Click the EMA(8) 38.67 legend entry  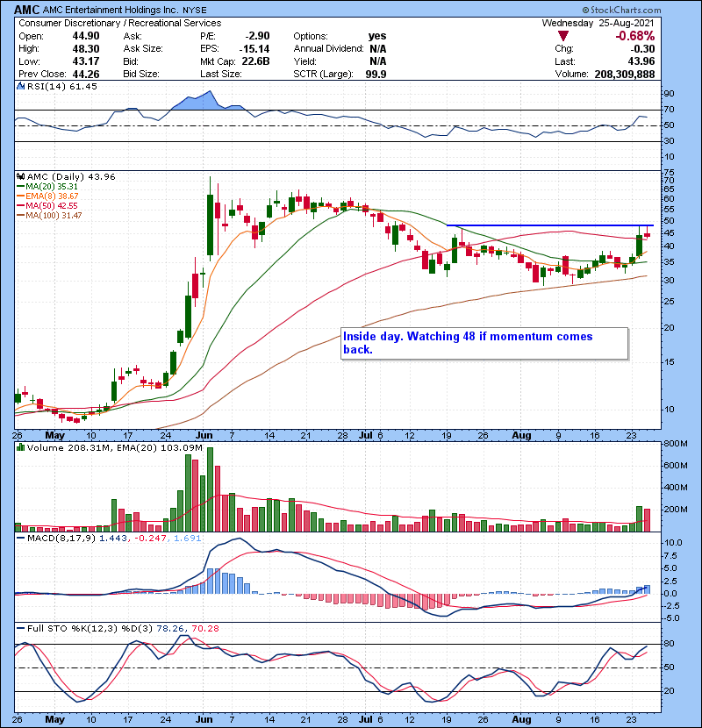(47, 196)
